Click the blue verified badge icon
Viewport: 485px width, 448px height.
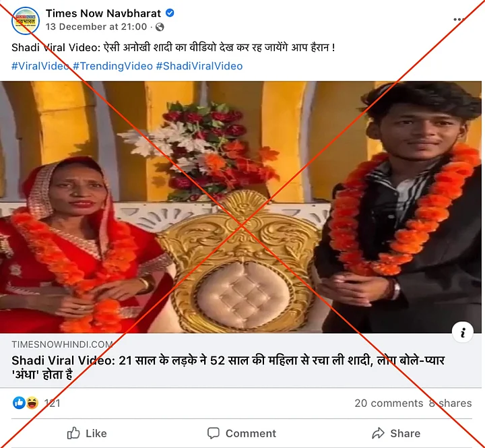pyautogui.click(x=170, y=13)
